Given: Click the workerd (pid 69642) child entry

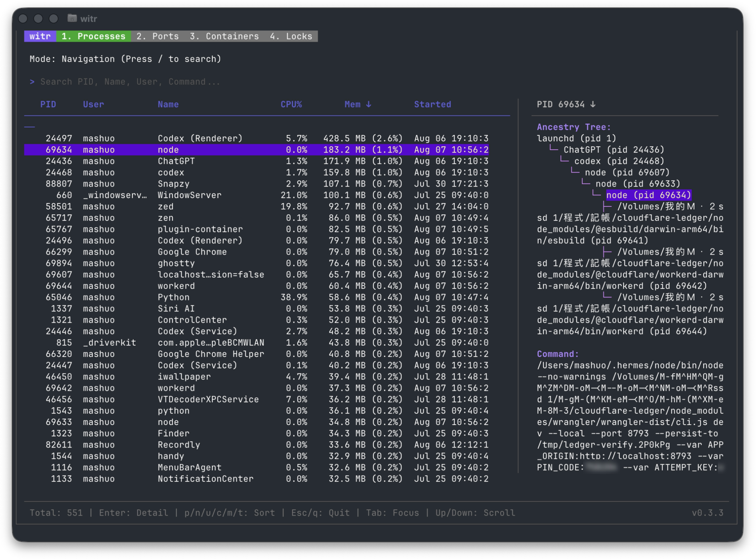Looking at the screenshot, I should [x=630, y=269].
